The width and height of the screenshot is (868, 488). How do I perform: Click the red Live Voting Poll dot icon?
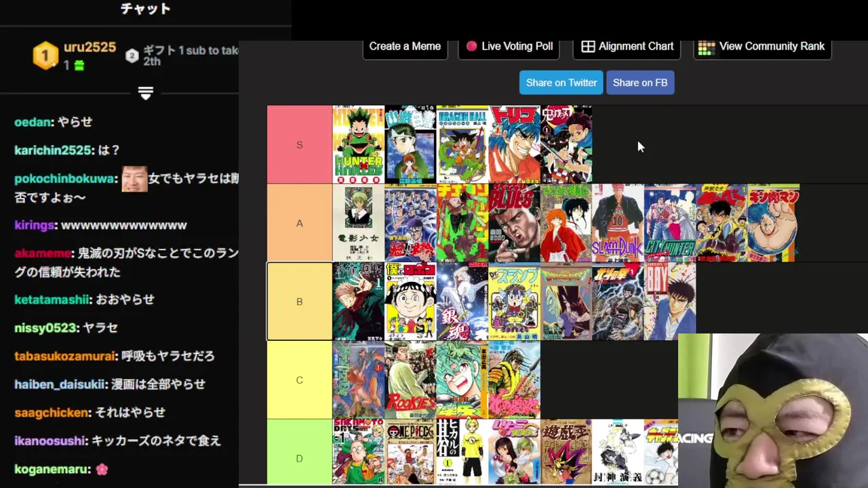tap(472, 47)
